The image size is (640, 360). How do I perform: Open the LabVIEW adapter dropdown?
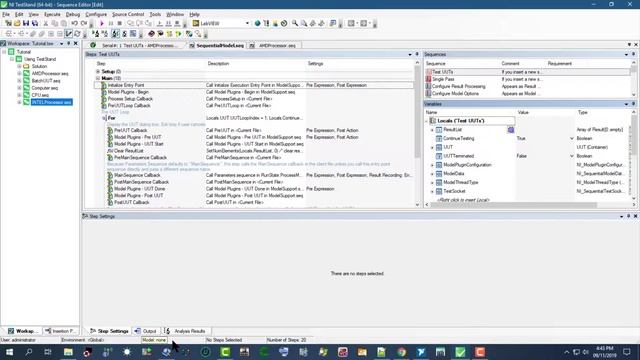[247, 23]
